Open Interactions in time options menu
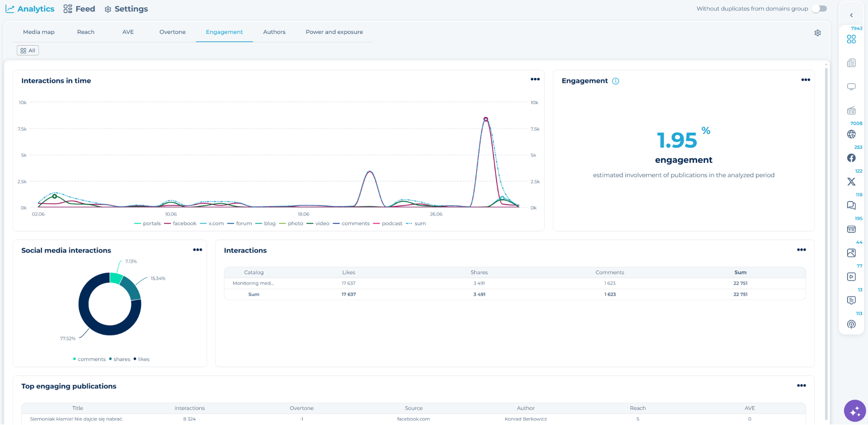Screen dimensions: 868x425 [535, 79]
